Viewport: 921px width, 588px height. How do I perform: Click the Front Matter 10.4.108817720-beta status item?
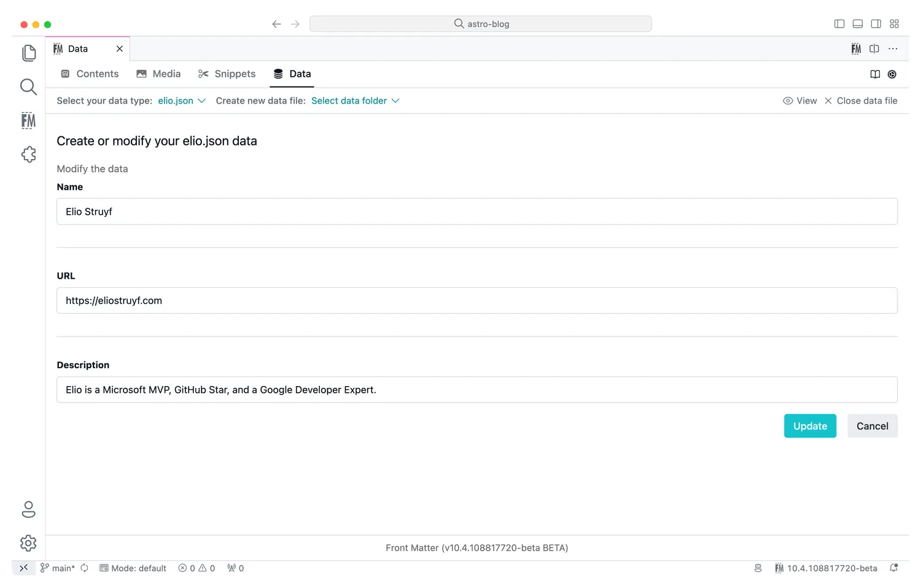pyautogui.click(x=826, y=568)
